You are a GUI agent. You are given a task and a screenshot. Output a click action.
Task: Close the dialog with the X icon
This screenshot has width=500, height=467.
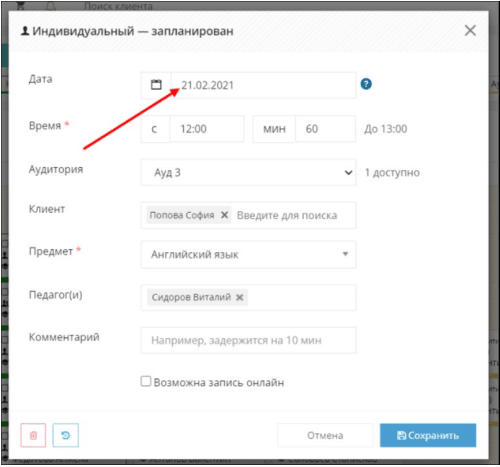tap(470, 31)
